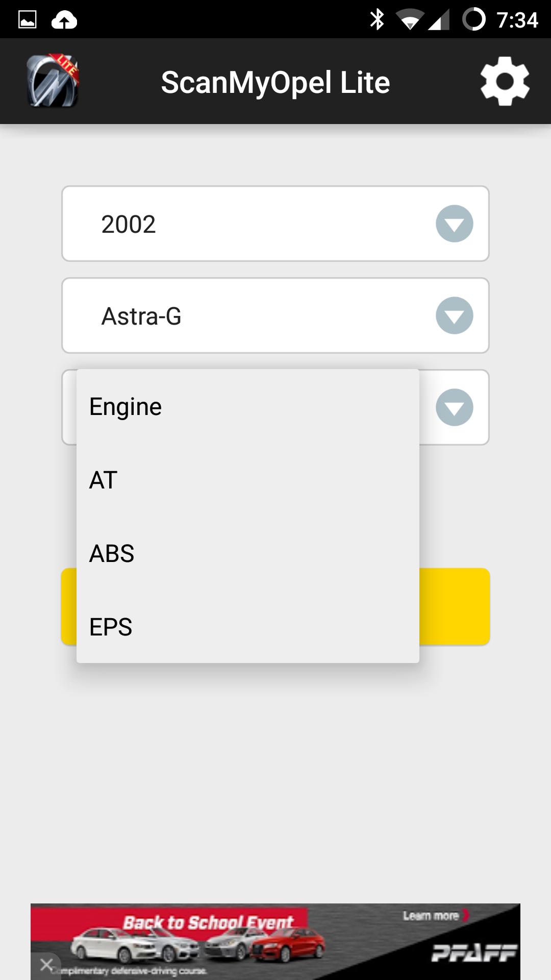Open settings via the gear icon
551x980 pixels.
[x=505, y=81]
